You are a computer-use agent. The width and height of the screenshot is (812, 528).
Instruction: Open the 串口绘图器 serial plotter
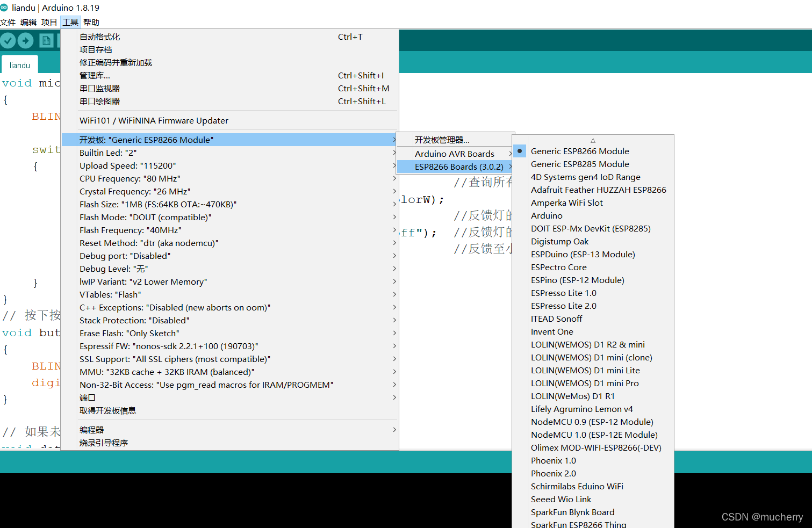(x=230, y=101)
